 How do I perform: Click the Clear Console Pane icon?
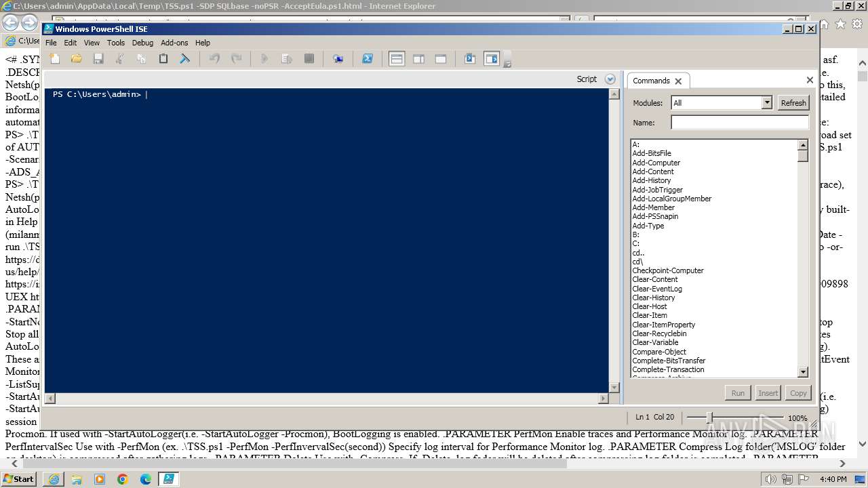click(x=184, y=59)
